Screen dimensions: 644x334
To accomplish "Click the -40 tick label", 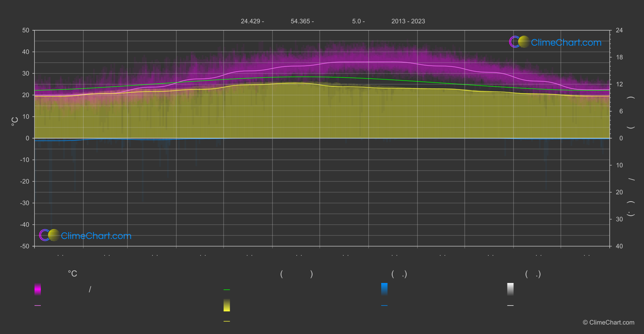I will click(x=25, y=225).
